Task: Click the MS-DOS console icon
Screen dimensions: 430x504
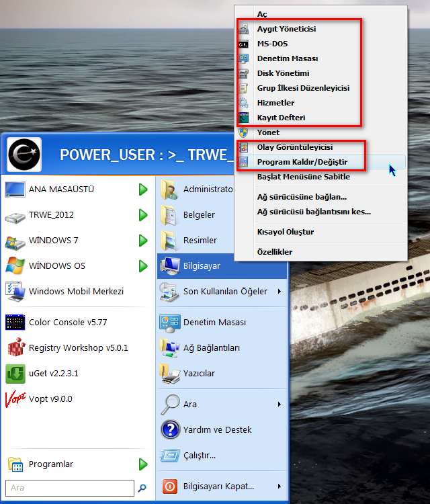Action: (x=244, y=44)
